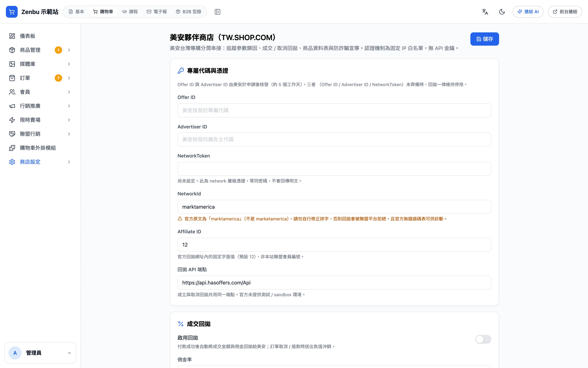The image size is (588, 368).
Task: Click the 儲存 save button
Action: [x=485, y=39]
